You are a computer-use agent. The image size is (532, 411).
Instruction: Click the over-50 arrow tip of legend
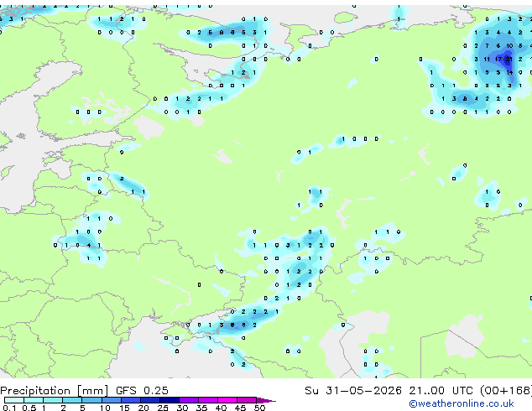(266, 400)
